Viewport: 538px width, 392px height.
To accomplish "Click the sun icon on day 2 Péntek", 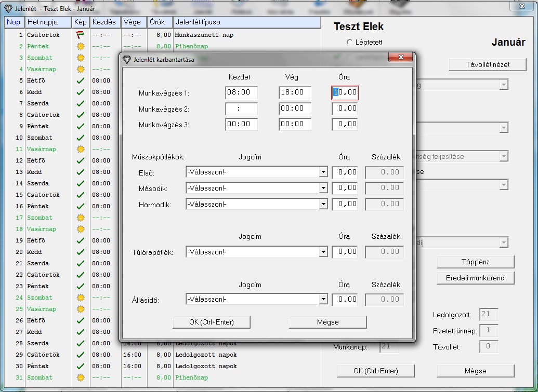I will click(80, 46).
